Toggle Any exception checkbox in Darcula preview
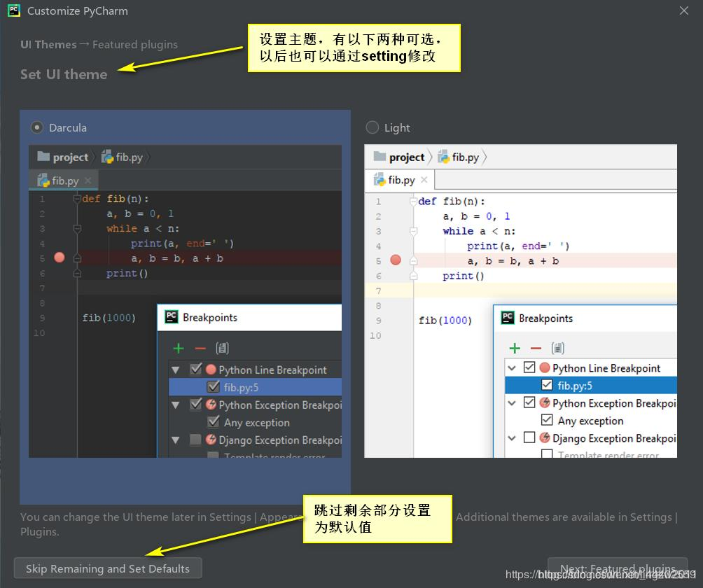The image size is (703, 588). pyautogui.click(x=213, y=421)
